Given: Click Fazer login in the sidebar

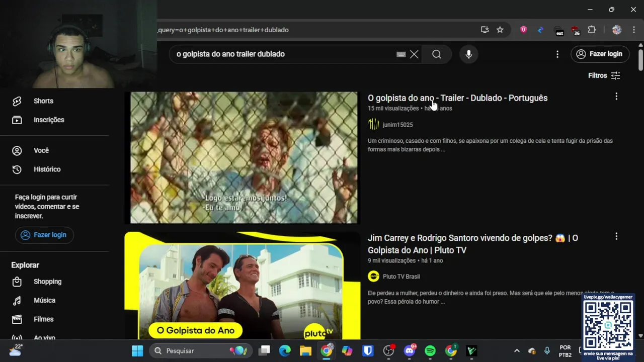Looking at the screenshot, I should pos(44,235).
